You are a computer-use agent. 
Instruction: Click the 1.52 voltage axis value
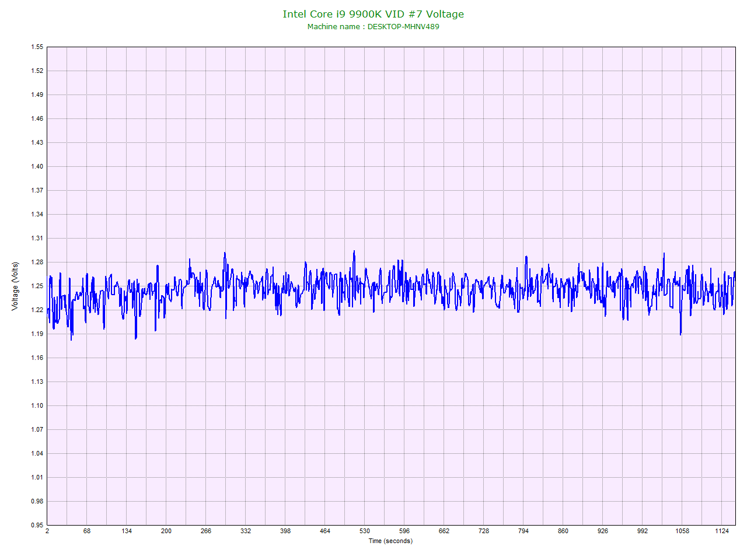(37, 71)
